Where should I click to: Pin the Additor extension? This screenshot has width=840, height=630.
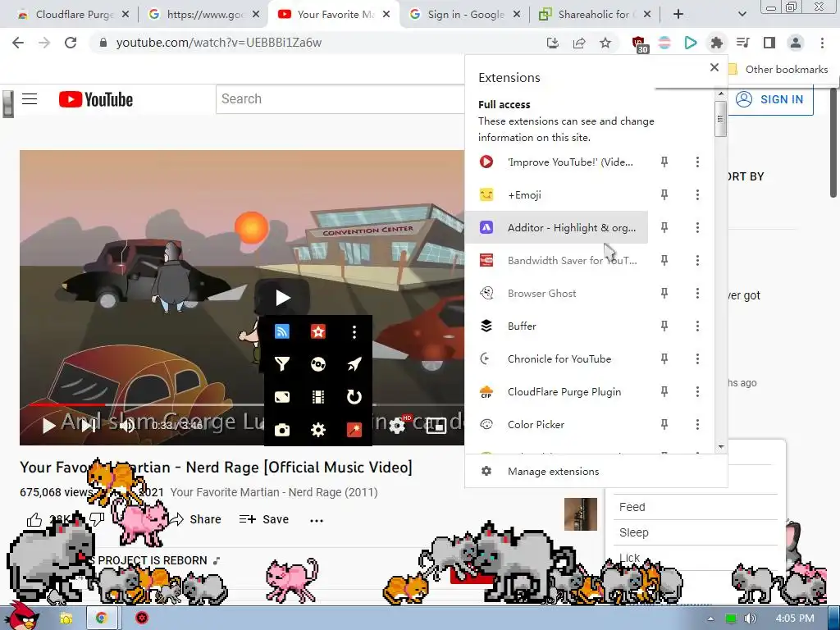tap(664, 228)
